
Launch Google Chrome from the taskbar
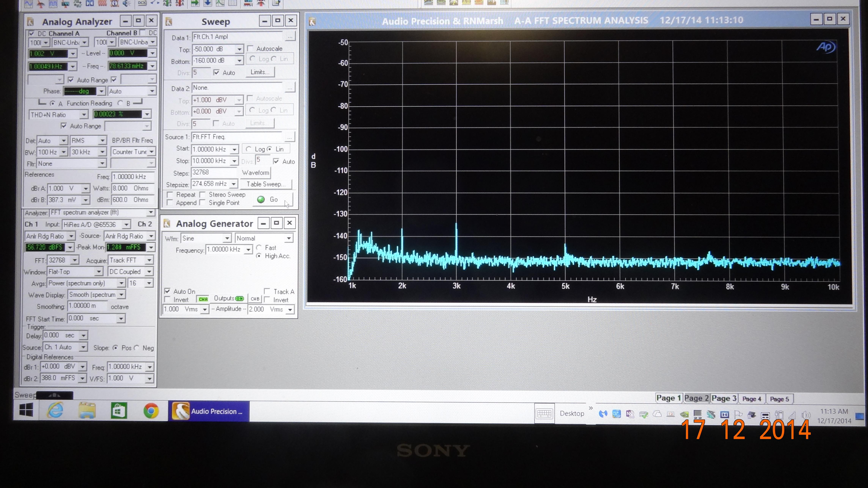point(151,411)
